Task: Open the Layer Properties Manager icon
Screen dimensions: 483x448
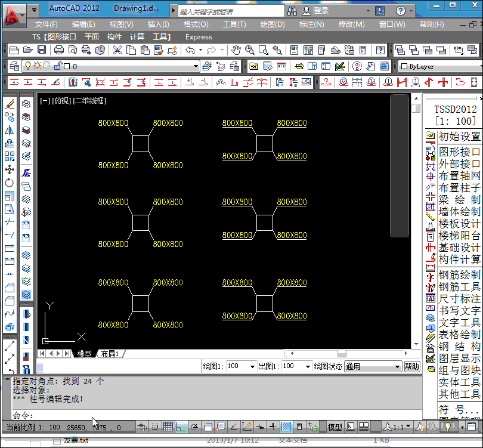Action: [x=14, y=66]
